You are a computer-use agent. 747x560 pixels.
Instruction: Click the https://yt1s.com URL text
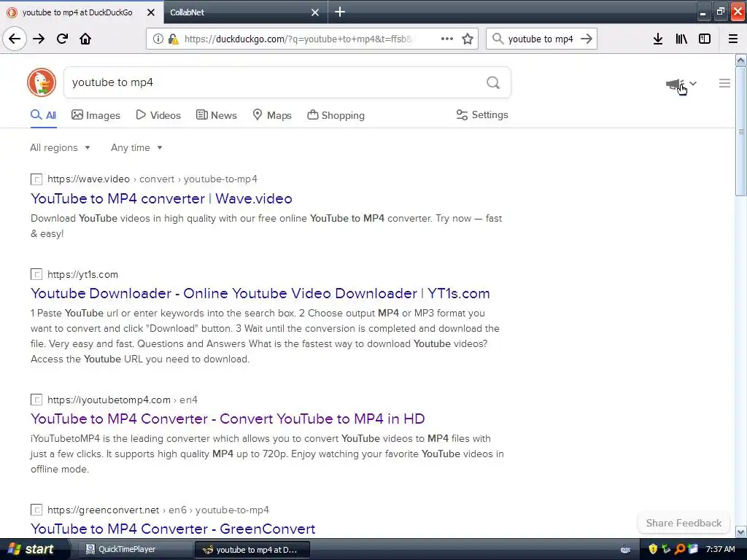click(x=82, y=274)
